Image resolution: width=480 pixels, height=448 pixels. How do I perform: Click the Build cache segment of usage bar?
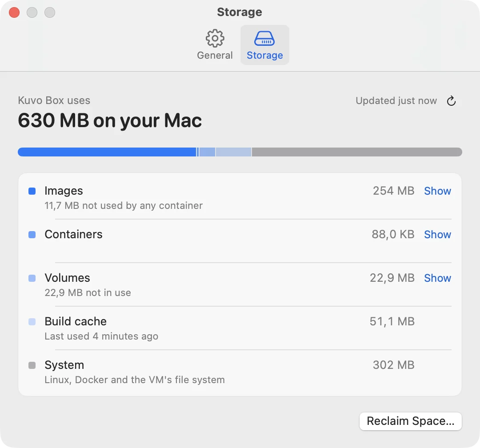pyautogui.click(x=234, y=152)
